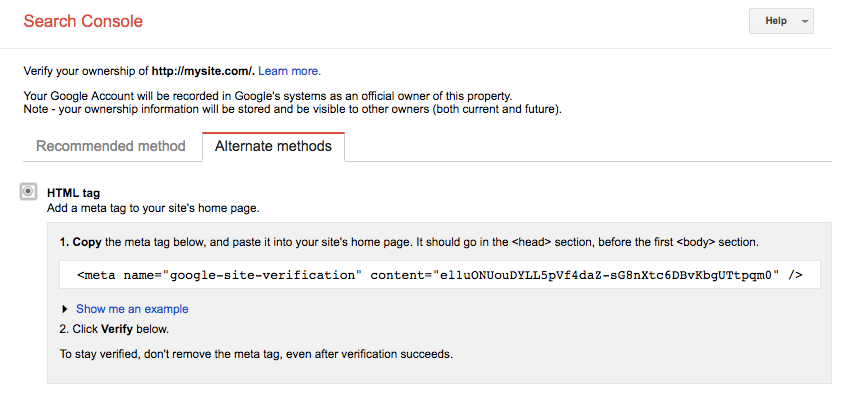The height and width of the screenshot is (400, 852).
Task: Open the Learn more link
Action: point(289,71)
